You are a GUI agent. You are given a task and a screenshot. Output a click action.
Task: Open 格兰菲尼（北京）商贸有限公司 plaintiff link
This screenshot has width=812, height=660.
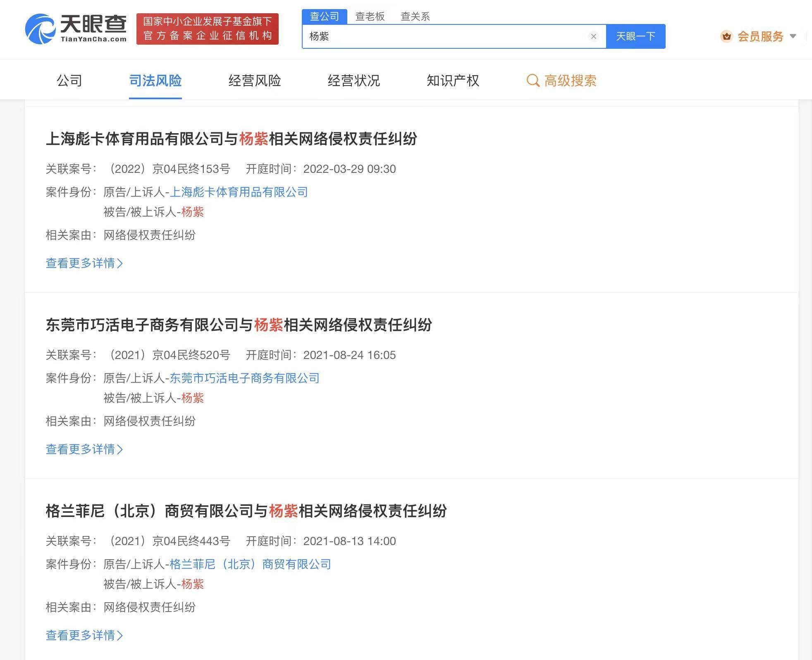coord(250,564)
